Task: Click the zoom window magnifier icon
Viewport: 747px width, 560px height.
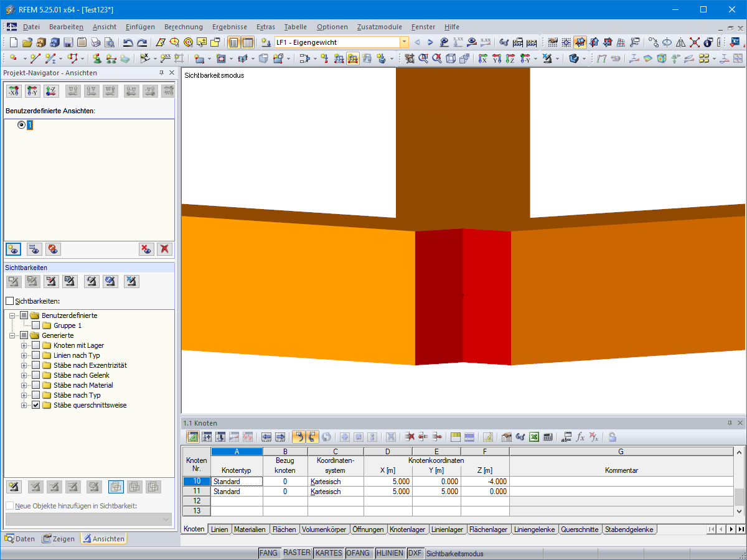Action: click(423, 58)
